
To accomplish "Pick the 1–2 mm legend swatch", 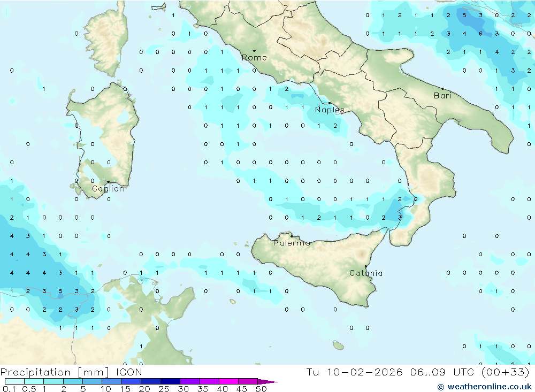I will [x=53, y=381].
